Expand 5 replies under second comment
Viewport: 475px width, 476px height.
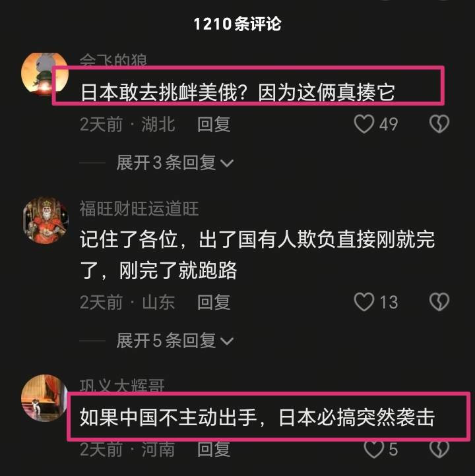(x=175, y=341)
